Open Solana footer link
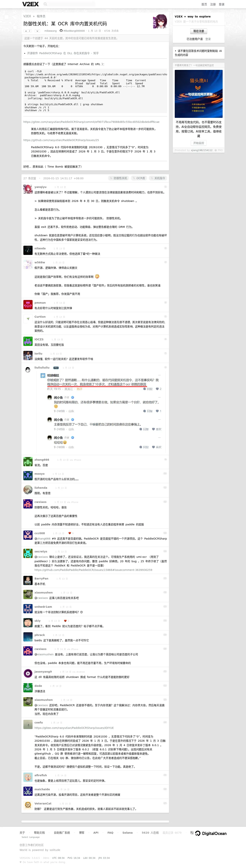246x868 pixels. (127, 833)
